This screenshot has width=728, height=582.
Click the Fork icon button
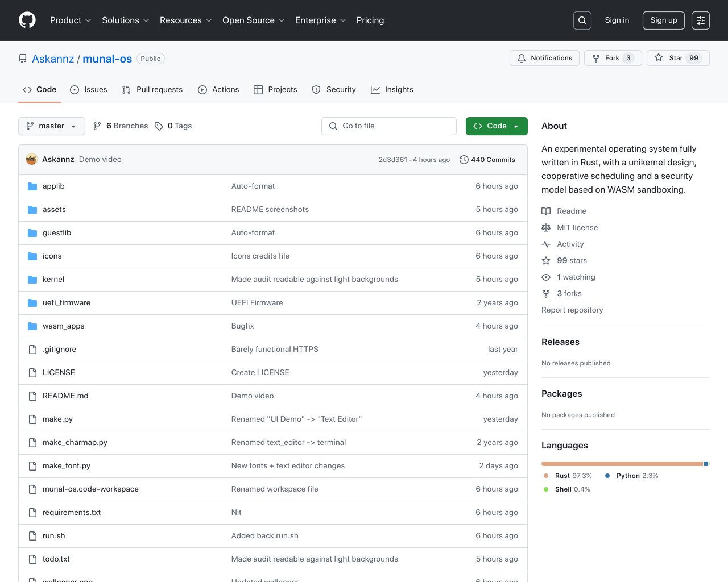[596, 58]
